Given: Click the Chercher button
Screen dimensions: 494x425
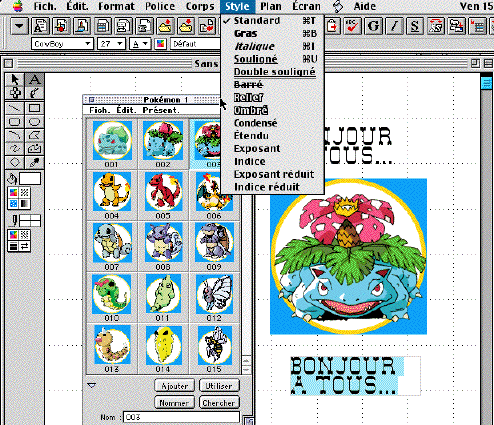Looking at the screenshot, I should [219, 403].
